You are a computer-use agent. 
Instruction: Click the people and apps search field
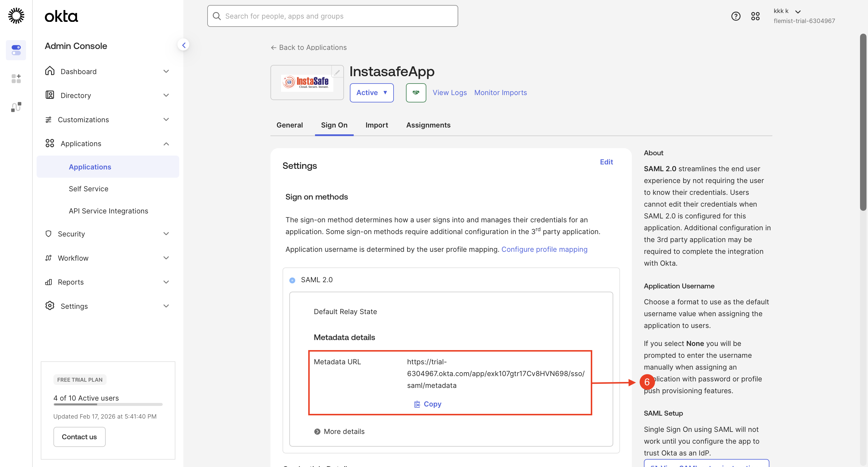[x=332, y=16]
